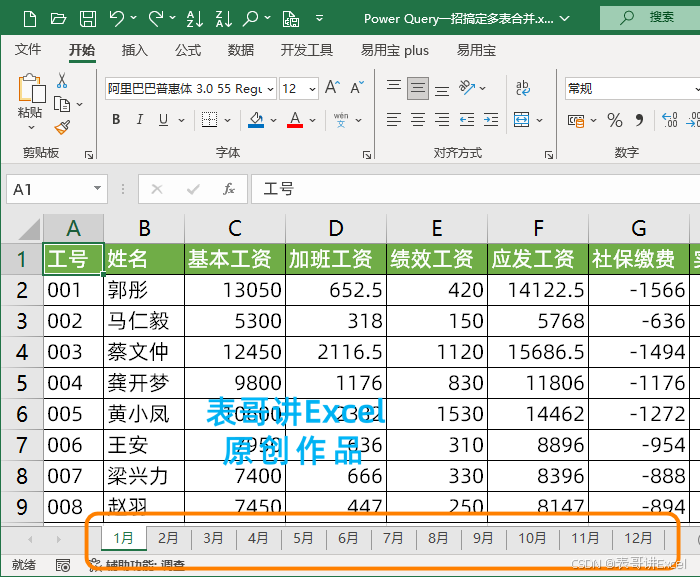Click the New file icon
The height and width of the screenshot is (577, 700).
point(29,19)
